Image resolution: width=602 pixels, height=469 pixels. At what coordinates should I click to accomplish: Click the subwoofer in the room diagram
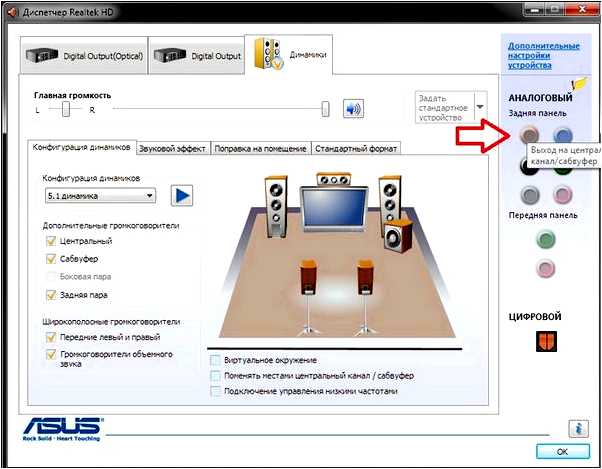398,236
